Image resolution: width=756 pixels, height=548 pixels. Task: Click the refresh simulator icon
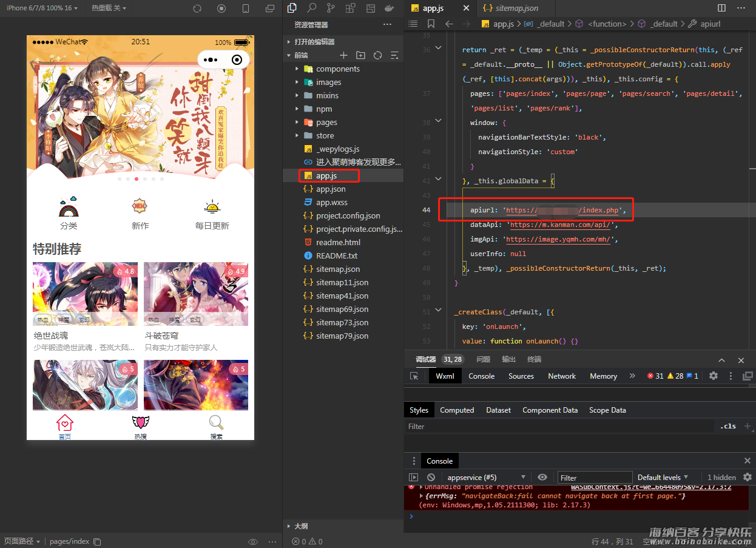[197, 8]
